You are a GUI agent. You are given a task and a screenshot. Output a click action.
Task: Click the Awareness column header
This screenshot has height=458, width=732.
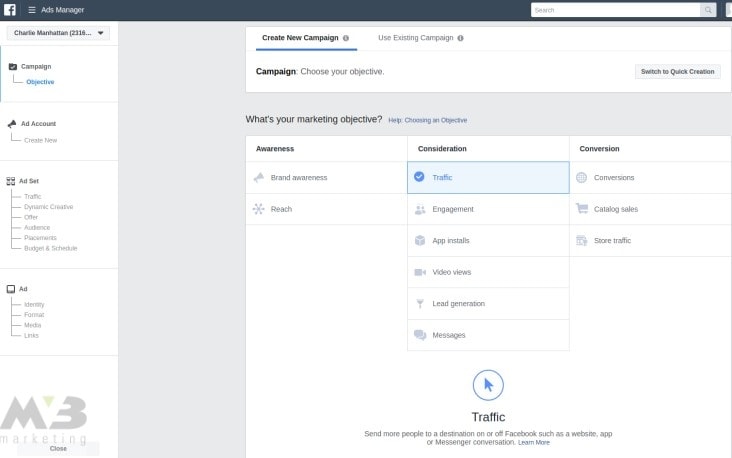click(x=275, y=149)
